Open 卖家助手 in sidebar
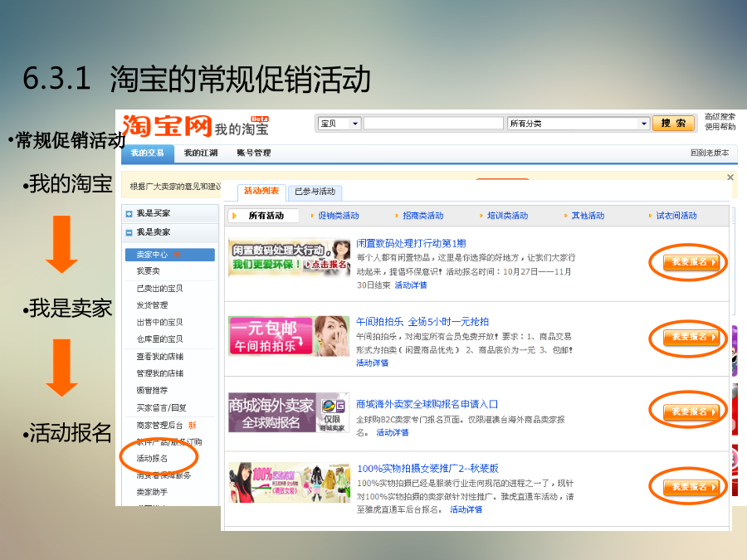The image size is (747, 560). tap(152, 492)
